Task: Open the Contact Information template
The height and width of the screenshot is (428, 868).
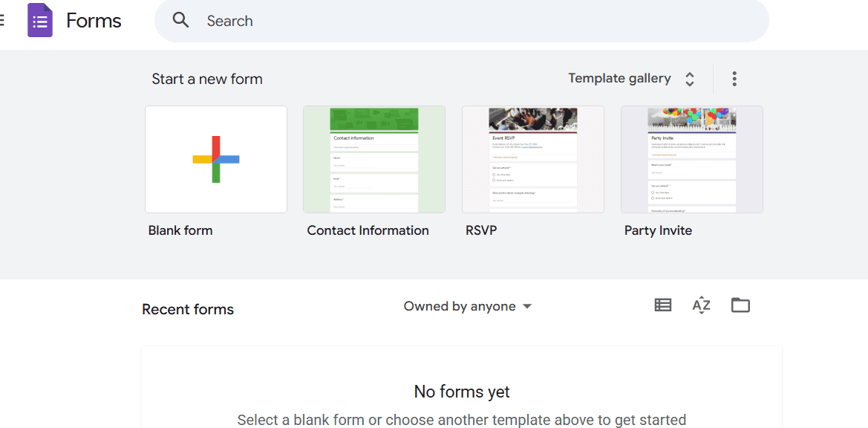Action: pos(374,159)
